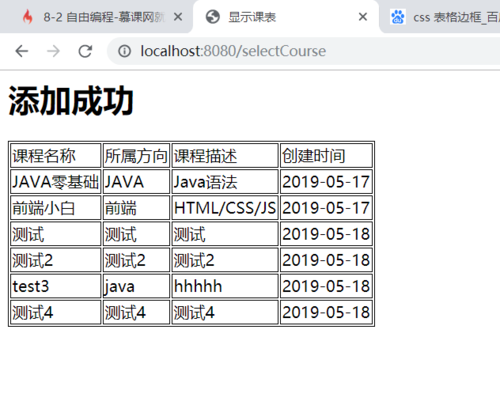Reload the page with refresh icon
This screenshot has height=394, width=500.
(85, 51)
